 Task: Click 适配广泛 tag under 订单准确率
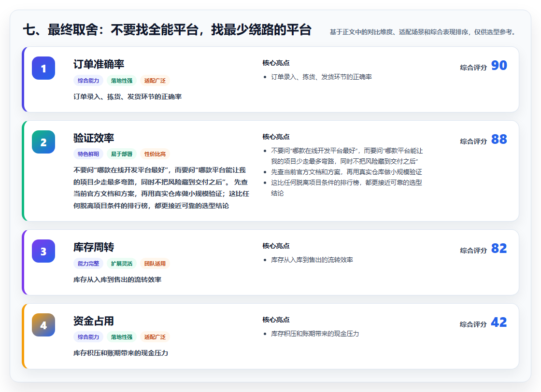(155, 81)
